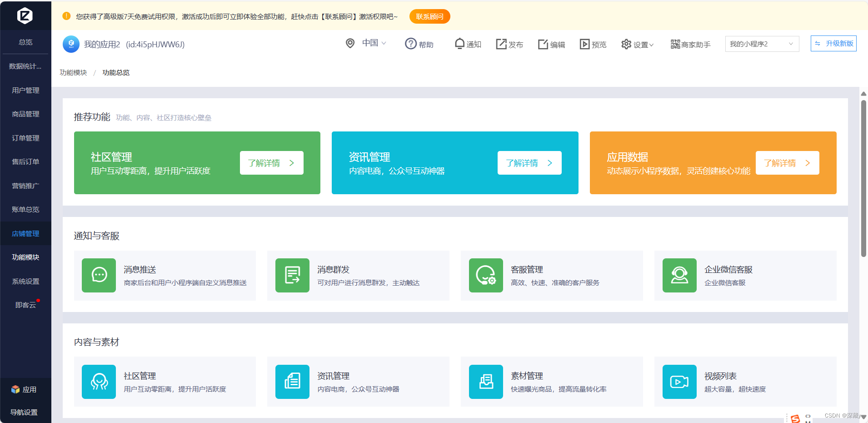868x423 pixels.
Task: Click the vertical scrollbar thumb
Action: (863, 178)
